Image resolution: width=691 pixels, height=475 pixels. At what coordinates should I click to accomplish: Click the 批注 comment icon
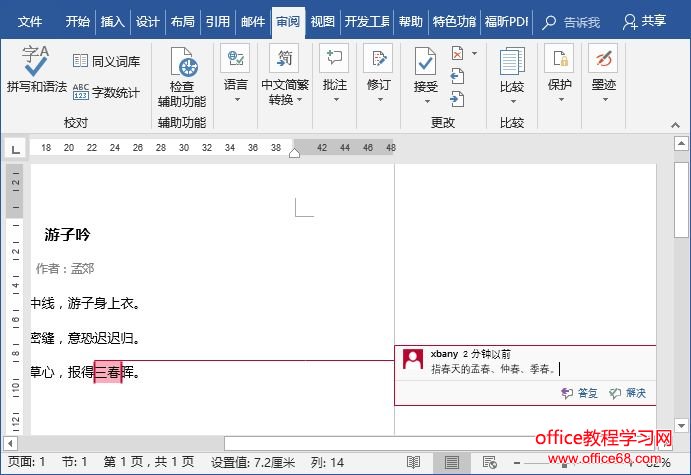[x=334, y=58]
